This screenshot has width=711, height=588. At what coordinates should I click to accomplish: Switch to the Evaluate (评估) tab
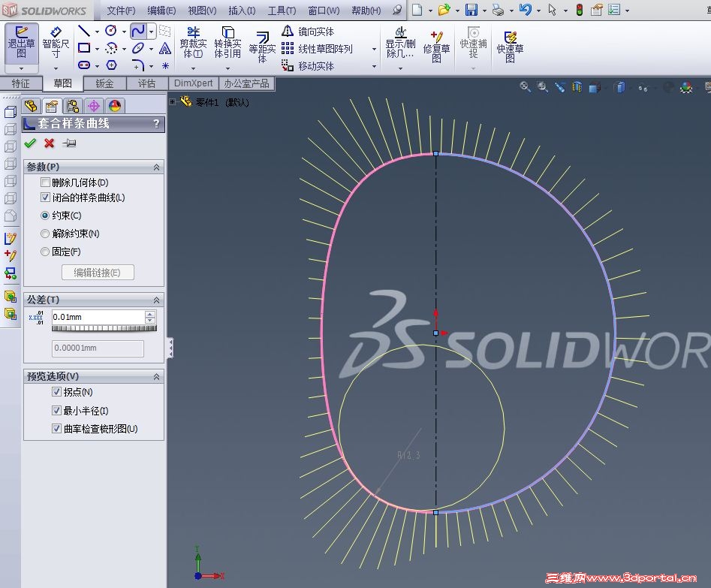pos(146,83)
